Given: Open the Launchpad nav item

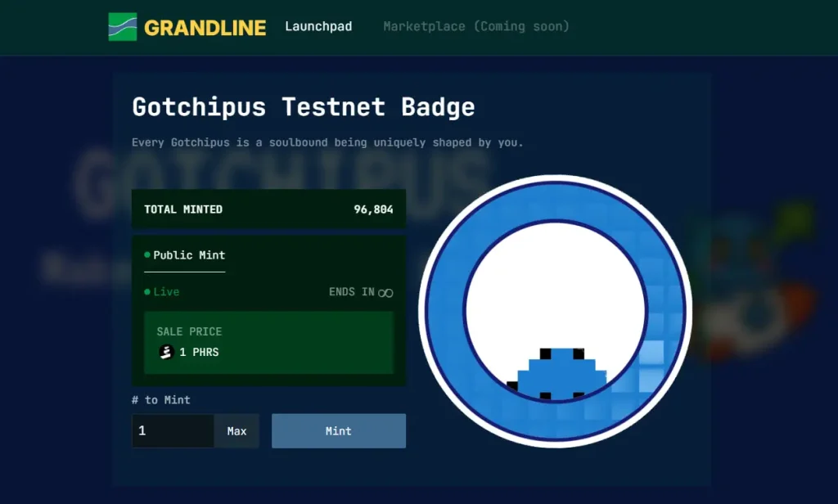Looking at the screenshot, I should point(318,26).
